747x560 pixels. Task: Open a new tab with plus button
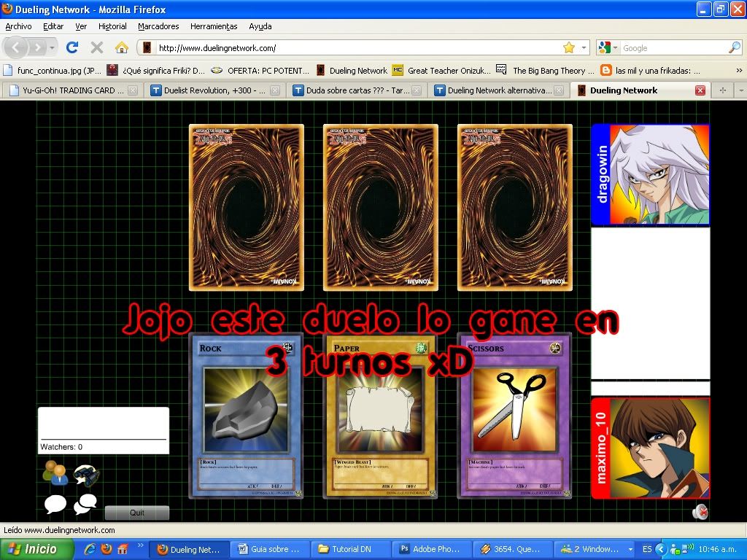click(723, 90)
